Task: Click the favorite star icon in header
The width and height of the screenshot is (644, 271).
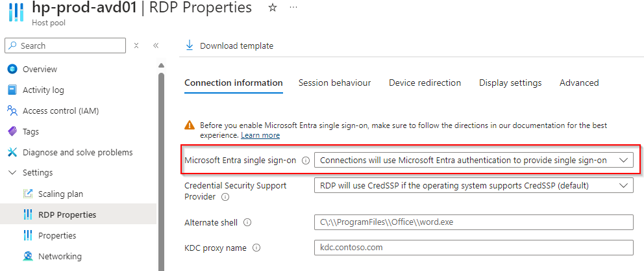Action: click(x=273, y=8)
